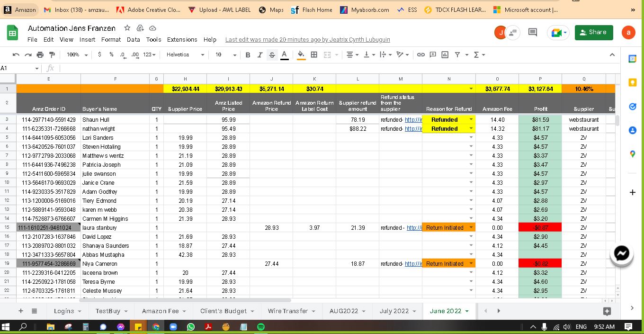The image size is (644, 334).
Task: Toggle bold formatting
Action: coord(248,55)
